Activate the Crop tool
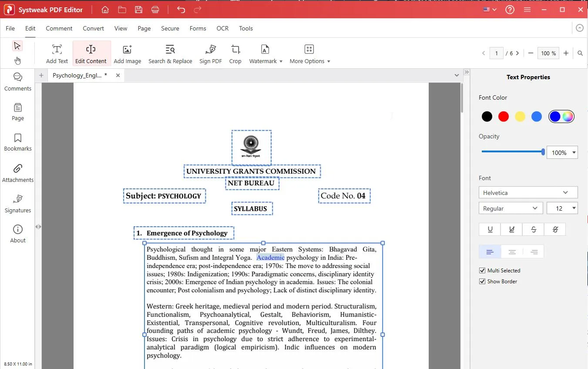 235,53
